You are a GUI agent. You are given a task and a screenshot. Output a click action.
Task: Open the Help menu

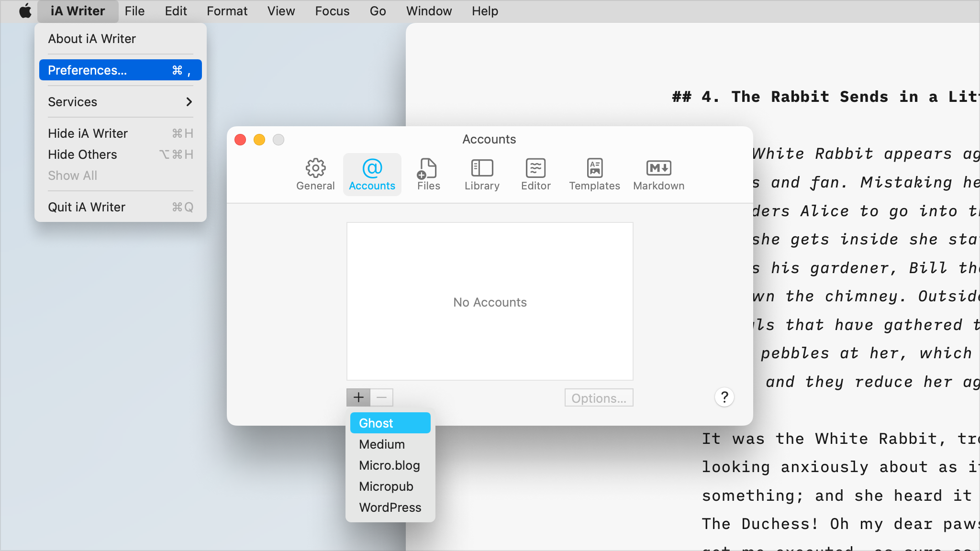tap(485, 11)
